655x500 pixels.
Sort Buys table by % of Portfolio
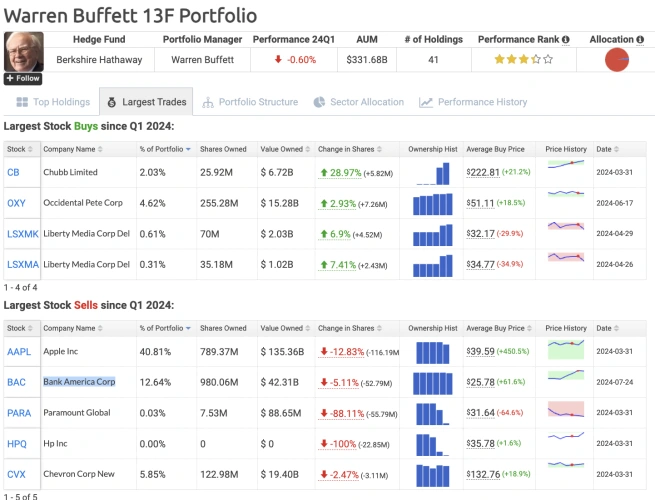click(165, 149)
